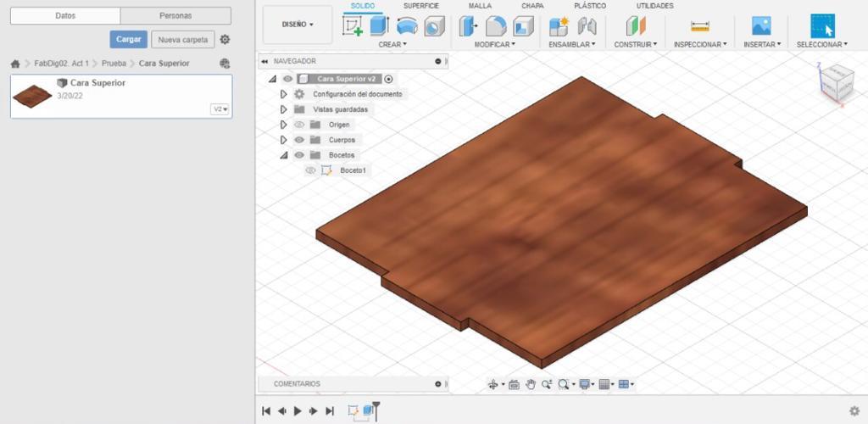
Task: Click the Orbit navigation tool
Action: pos(493,384)
